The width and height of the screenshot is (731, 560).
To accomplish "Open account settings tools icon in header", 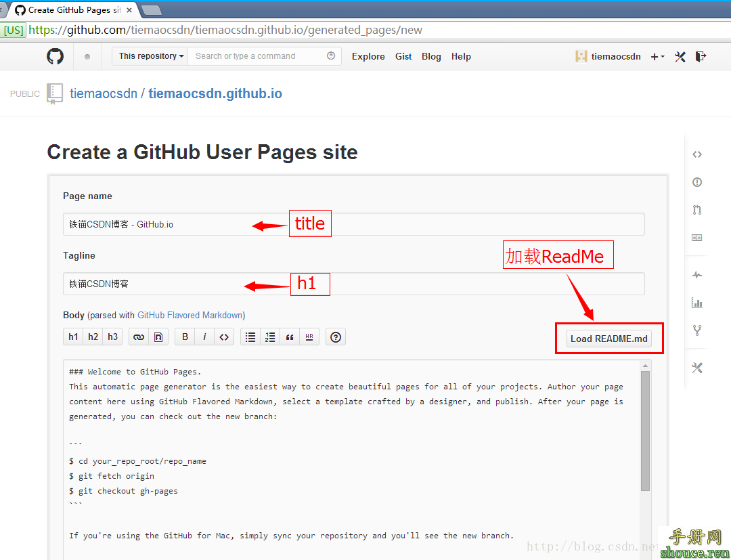I will click(680, 57).
